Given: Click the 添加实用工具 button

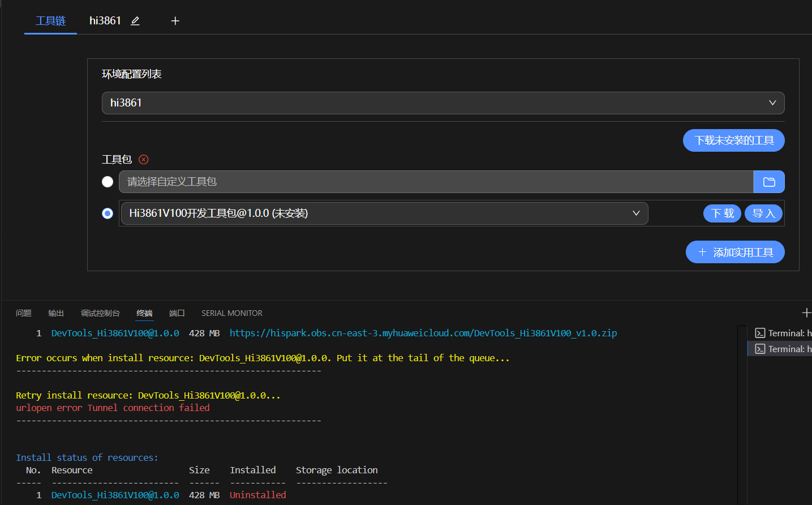Looking at the screenshot, I should (735, 252).
